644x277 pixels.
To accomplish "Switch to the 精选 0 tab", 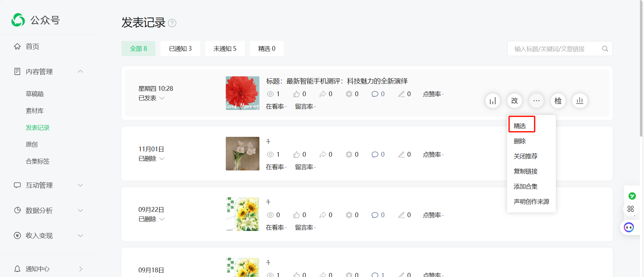I will (x=267, y=49).
